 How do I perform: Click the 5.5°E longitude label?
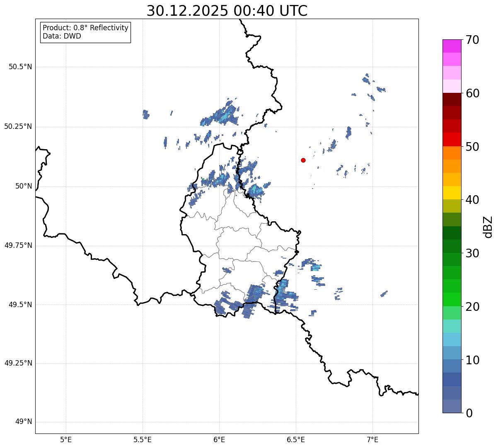pyautogui.click(x=143, y=440)
